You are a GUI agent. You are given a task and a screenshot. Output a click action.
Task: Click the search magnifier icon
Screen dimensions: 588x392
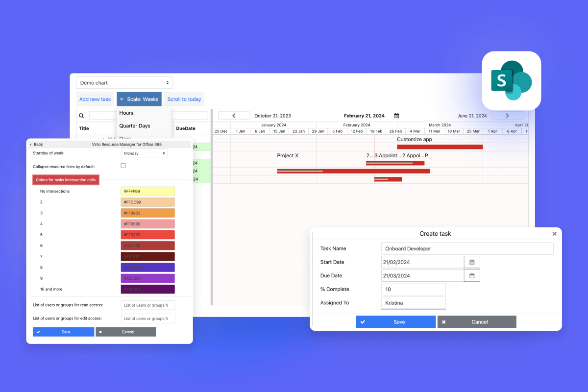(81, 116)
